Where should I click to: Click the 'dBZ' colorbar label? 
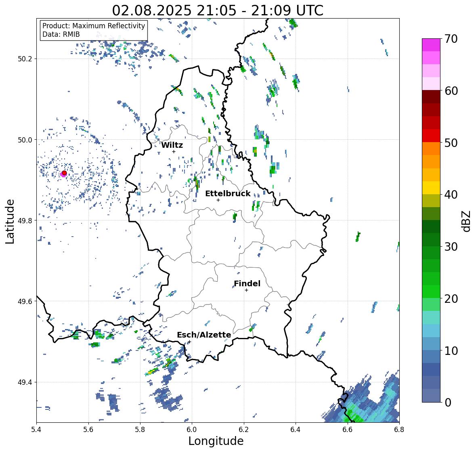coord(467,221)
